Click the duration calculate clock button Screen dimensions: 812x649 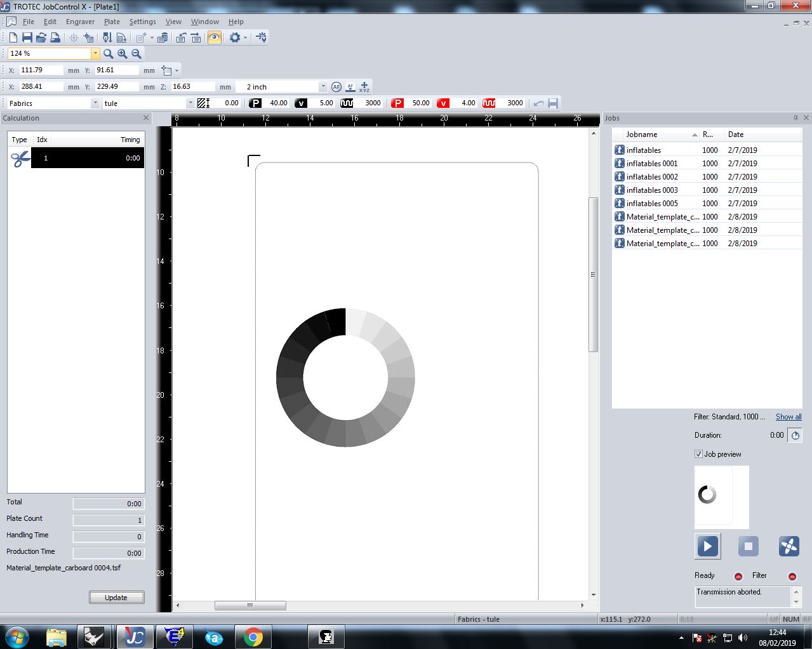(x=795, y=435)
